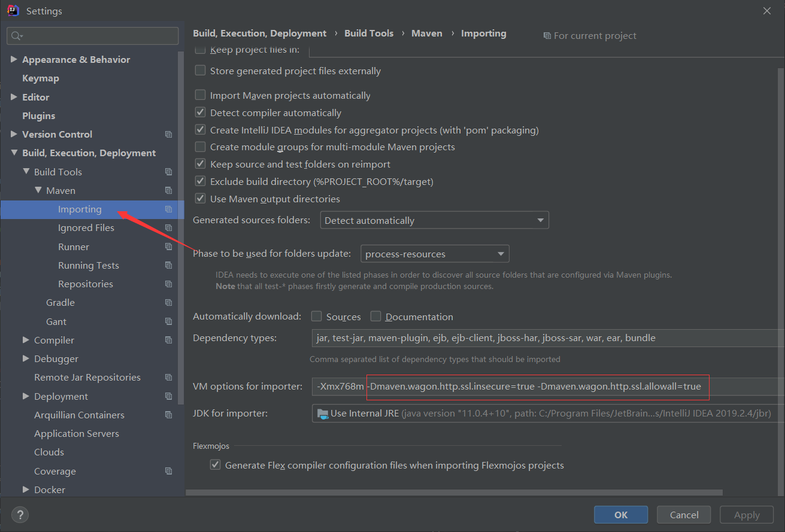Screen dimensions: 785x532
Task: Expand the Compiler tree section
Action: click(x=25, y=340)
